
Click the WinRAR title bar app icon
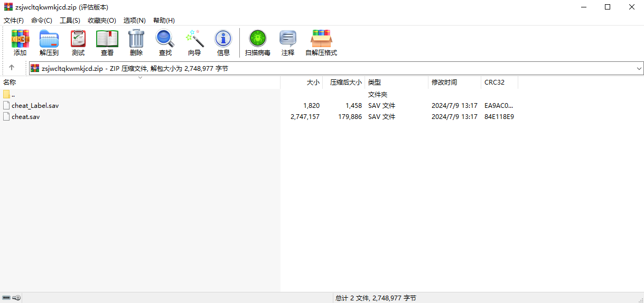pyautogui.click(x=8, y=7)
